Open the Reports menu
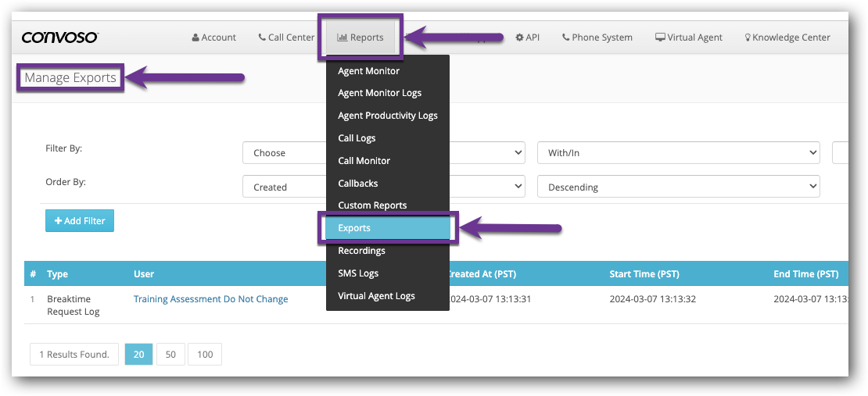 click(x=360, y=37)
